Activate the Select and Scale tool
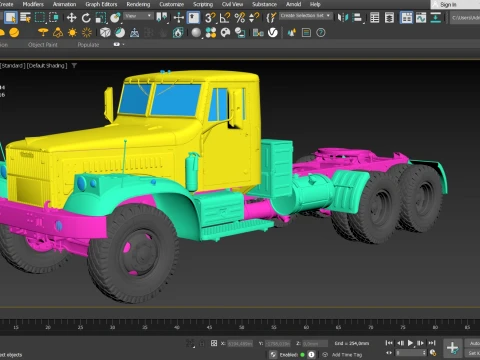This screenshot has width=480, height=360. pyautogui.click(x=101, y=18)
